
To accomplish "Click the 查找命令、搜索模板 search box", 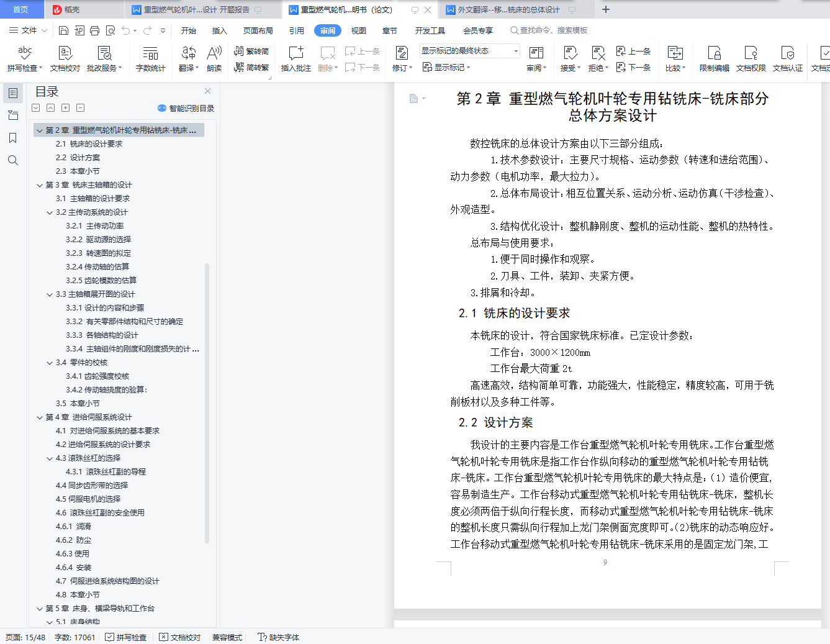I will click(549, 30).
